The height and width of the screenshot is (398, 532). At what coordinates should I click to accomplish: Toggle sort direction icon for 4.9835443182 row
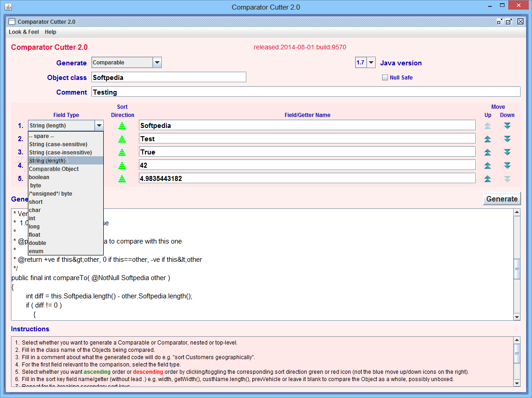coord(122,179)
